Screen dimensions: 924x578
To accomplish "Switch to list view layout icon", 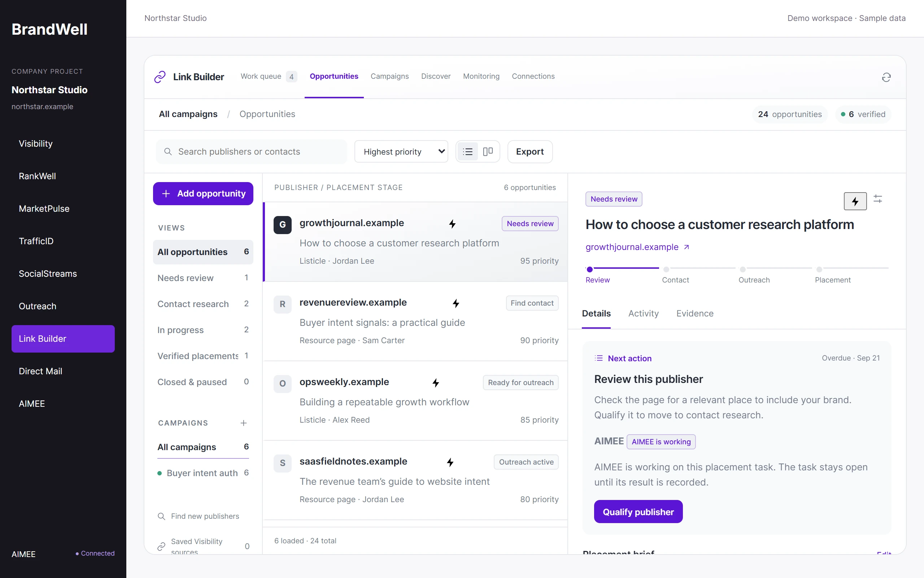I will (468, 152).
